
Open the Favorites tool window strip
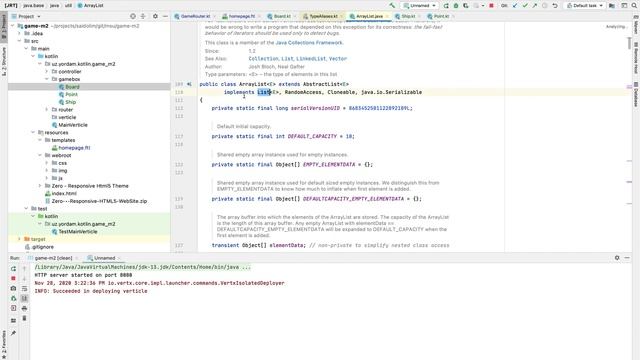coord(4,344)
